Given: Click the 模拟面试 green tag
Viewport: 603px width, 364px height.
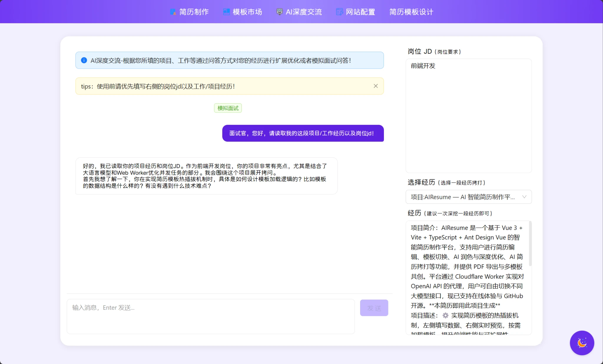Looking at the screenshot, I should (x=228, y=108).
